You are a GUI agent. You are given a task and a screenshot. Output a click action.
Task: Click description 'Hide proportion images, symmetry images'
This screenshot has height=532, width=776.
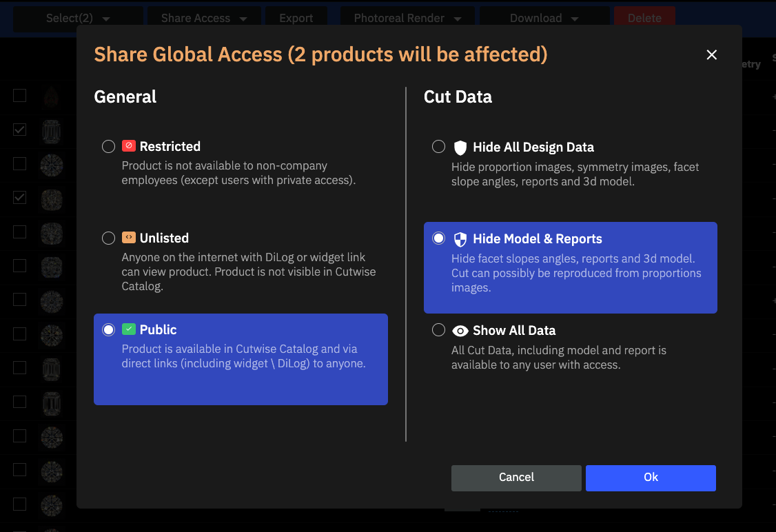click(x=575, y=174)
